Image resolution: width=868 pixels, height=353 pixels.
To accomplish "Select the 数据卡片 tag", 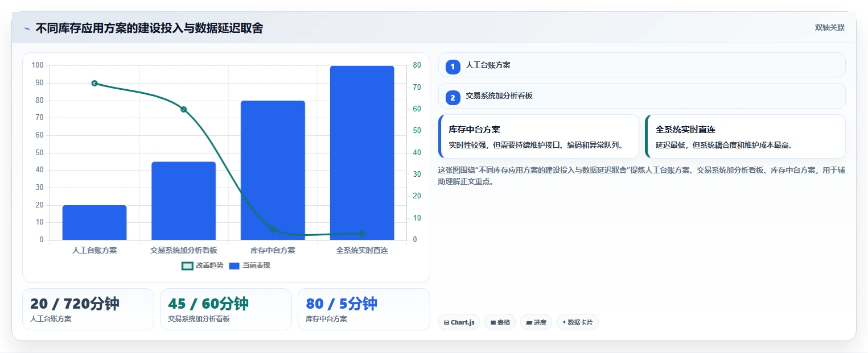I will pyautogui.click(x=578, y=322).
